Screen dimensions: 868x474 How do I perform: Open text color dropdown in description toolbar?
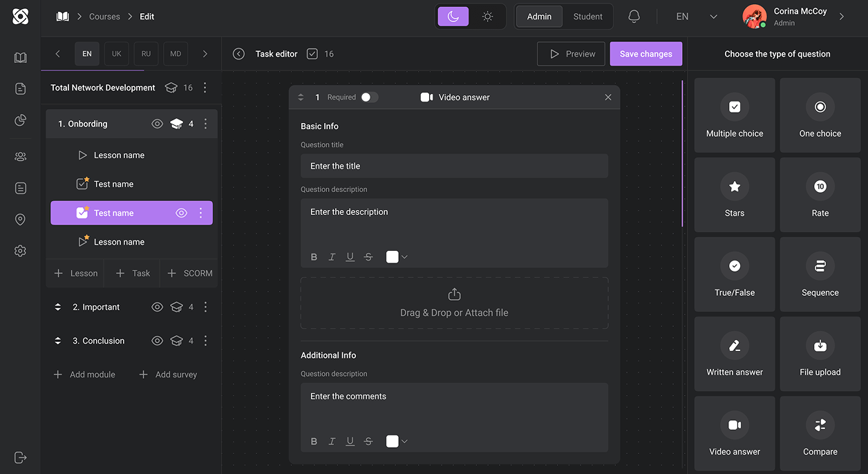[397, 257]
